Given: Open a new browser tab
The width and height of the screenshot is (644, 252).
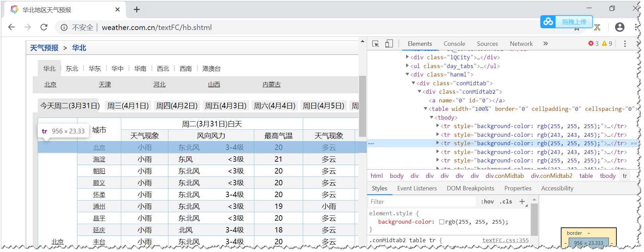Looking at the screenshot, I should click(136, 9).
